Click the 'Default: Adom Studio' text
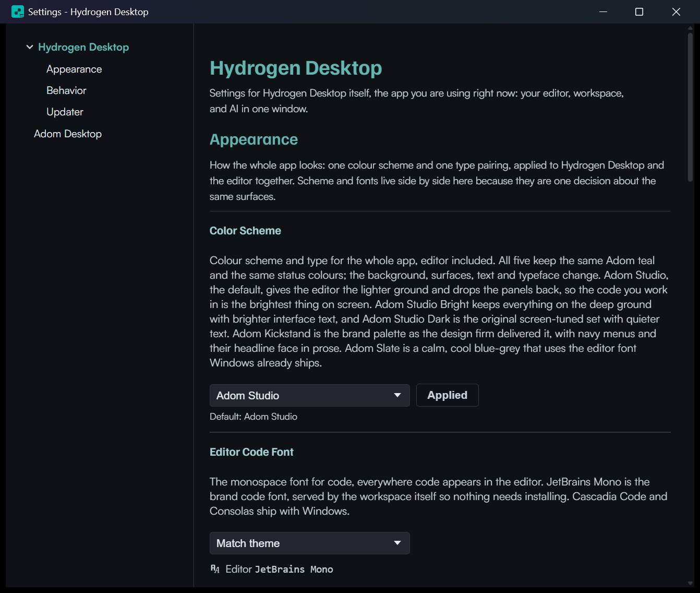Screen dimensions: 700x593 [254, 417]
